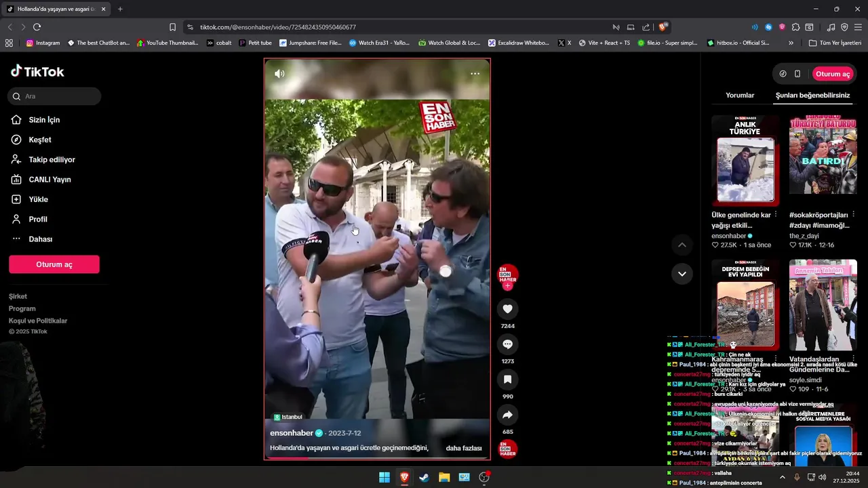Open File Explorer from the taskbar
This screenshot has width=868, height=488.
(444, 477)
